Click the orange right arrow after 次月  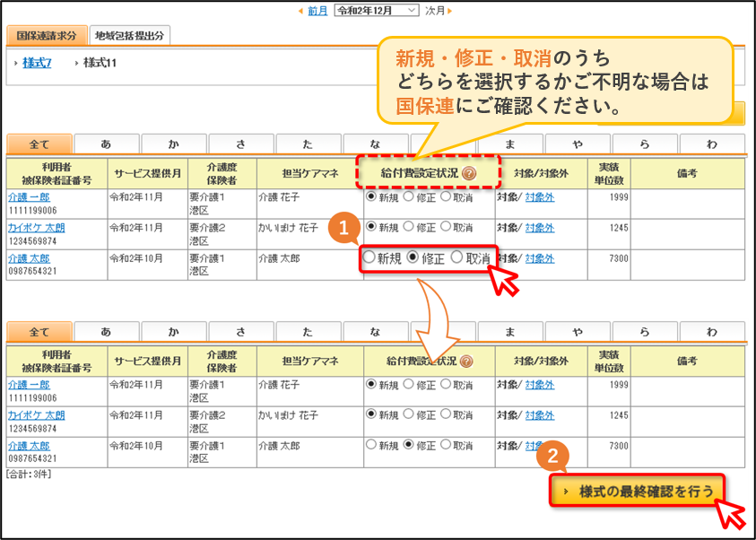pos(450,11)
